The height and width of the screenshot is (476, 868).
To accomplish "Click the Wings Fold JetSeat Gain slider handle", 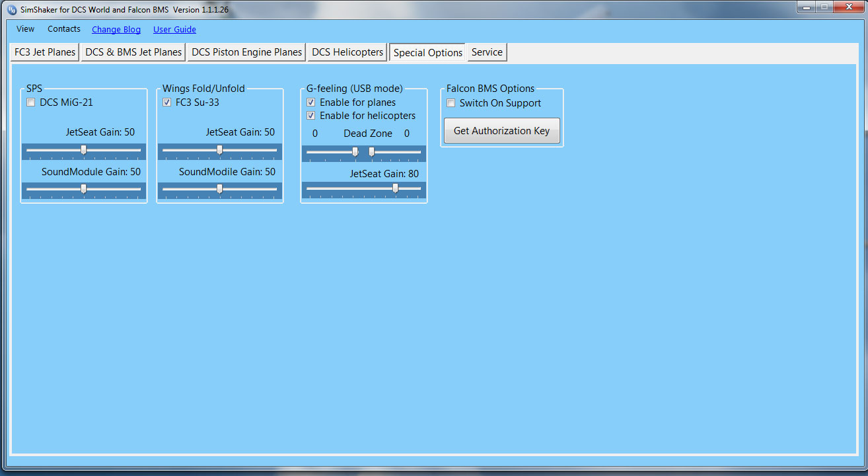I will click(x=219, y=150).
